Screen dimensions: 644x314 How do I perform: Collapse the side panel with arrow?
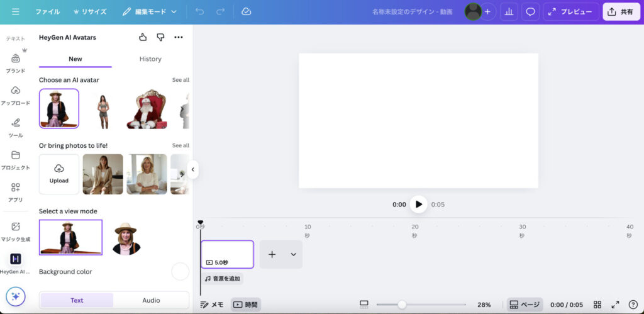pos(193,169)
